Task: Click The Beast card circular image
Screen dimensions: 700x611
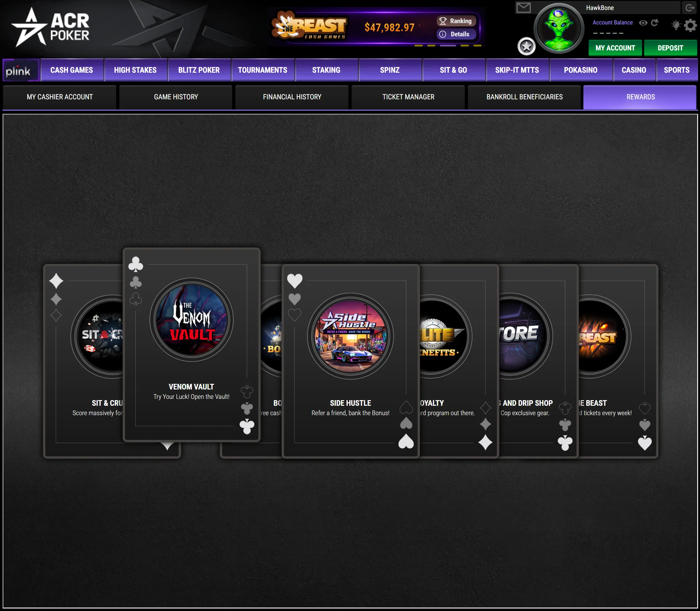Action: [x=604, y=337]
